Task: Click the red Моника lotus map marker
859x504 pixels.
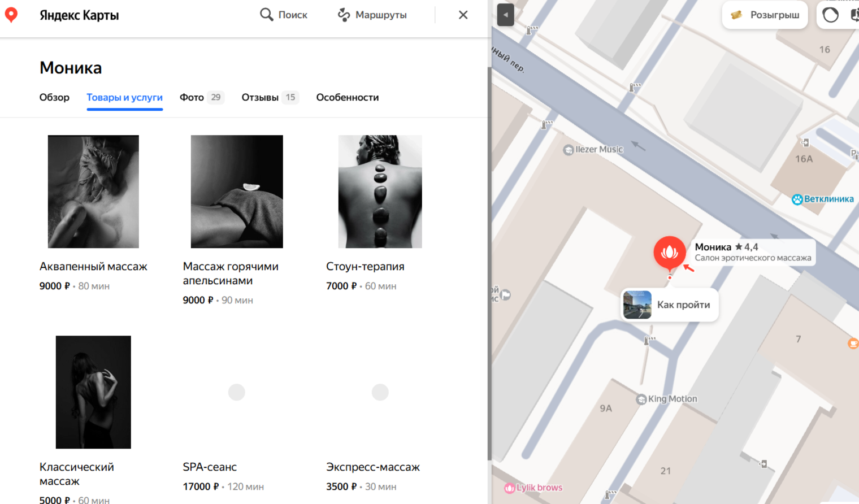Action: pyautogui.click(x=670, y=252)
